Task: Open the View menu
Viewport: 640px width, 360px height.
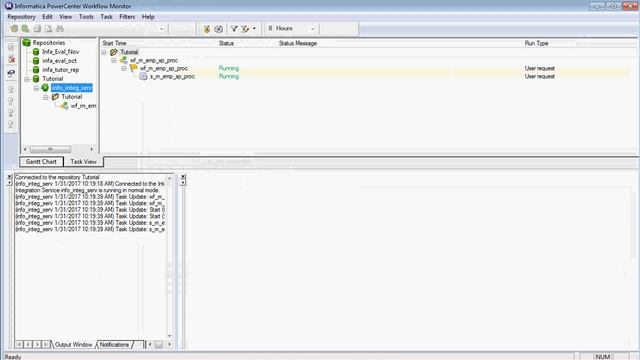Action: (x=65, y=17)
